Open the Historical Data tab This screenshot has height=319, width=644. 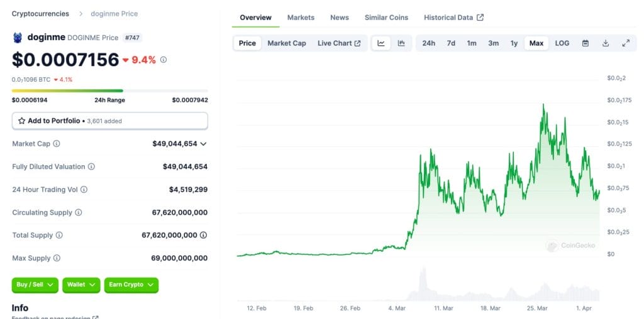[x=453, y=18]
